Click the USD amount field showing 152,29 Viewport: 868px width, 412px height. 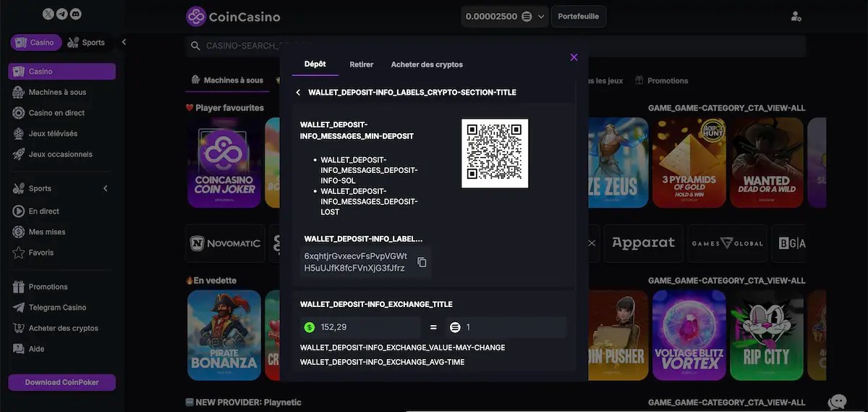tap(360, 327)
